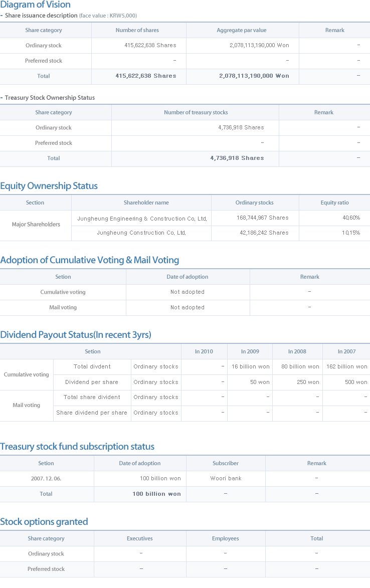Click the 'Employees' column header
Screen dimensions: 370x588
226,538
